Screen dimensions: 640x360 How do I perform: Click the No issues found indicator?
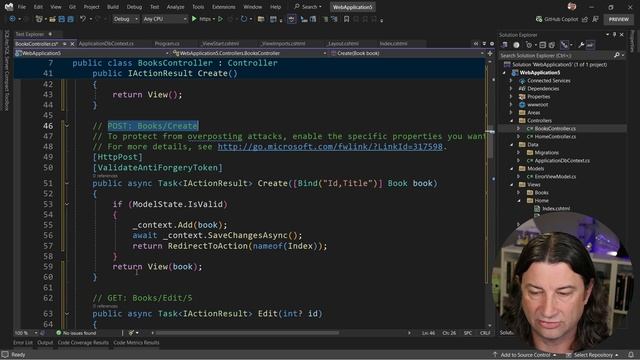(76, 333)
